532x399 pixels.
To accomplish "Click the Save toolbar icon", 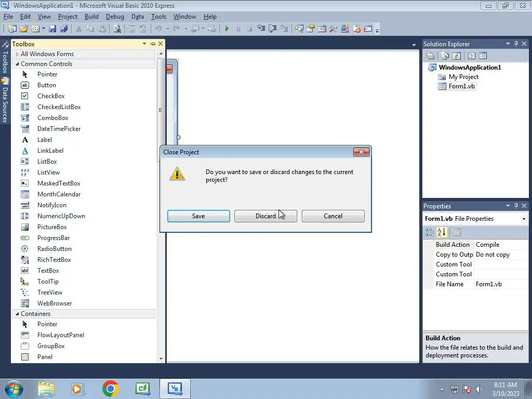I will (52, 29).
